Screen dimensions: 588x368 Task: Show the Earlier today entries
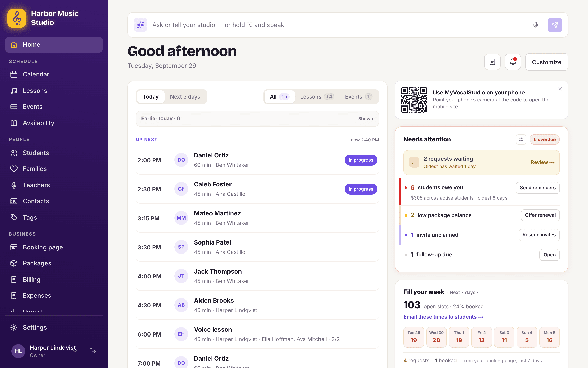(x=366, y=119)
